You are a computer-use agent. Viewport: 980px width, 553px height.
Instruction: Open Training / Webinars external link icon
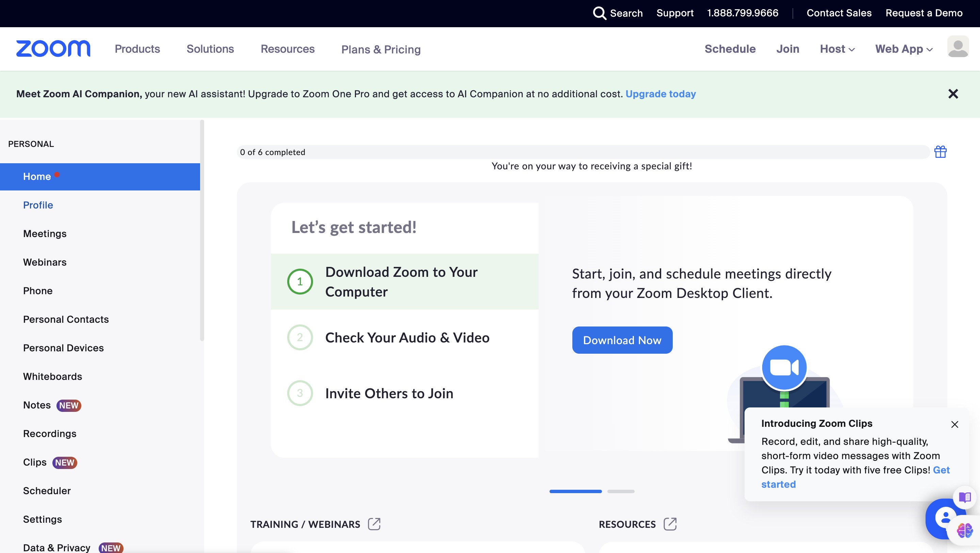[x=374, y=524]
